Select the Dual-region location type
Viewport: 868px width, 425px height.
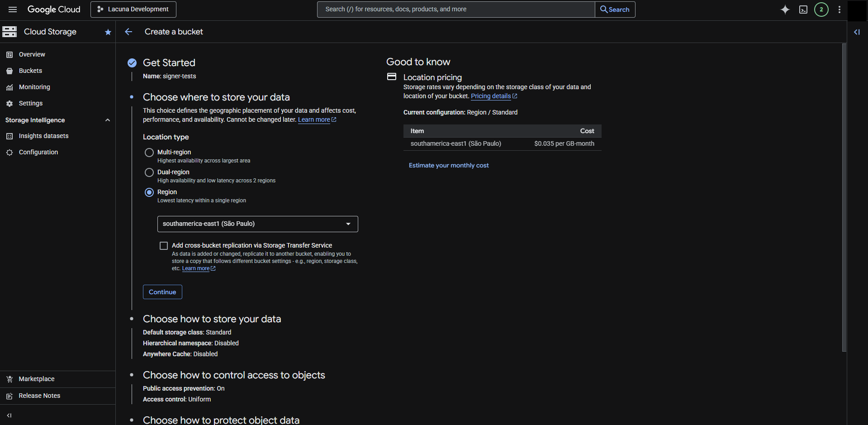[x=149, y=172]
